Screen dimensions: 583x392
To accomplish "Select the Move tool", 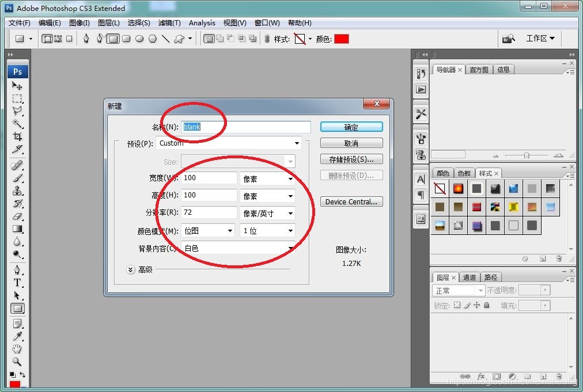I will pyautogui.click(x=17, y=86).
